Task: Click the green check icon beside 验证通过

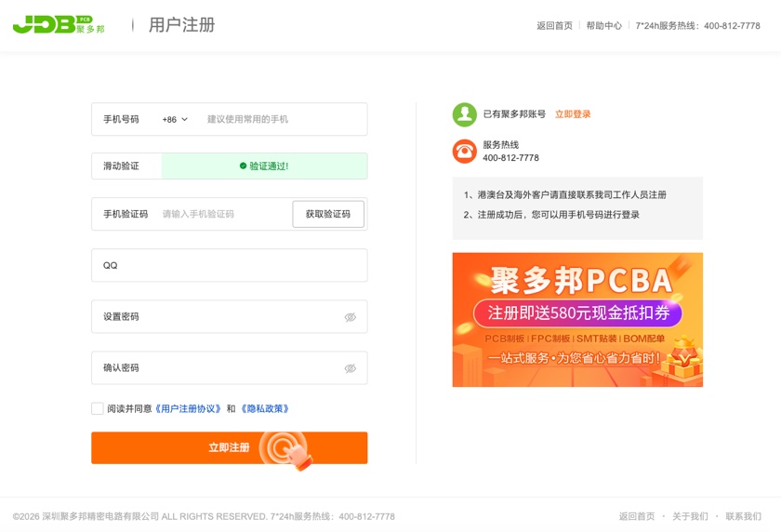Action: coord(243,166)
